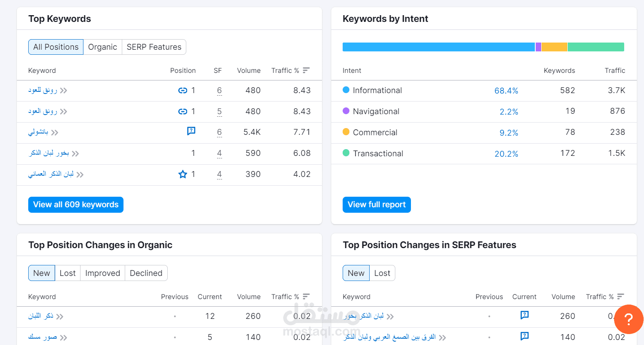Click the sort icon in SERP Features changes table
The image size is (644, 345).
(x=621, y=297)
